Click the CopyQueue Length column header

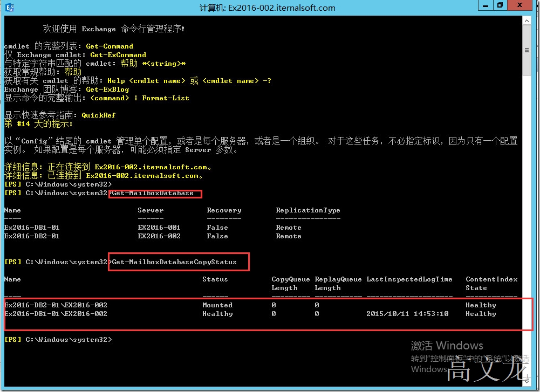coord(291,284)
